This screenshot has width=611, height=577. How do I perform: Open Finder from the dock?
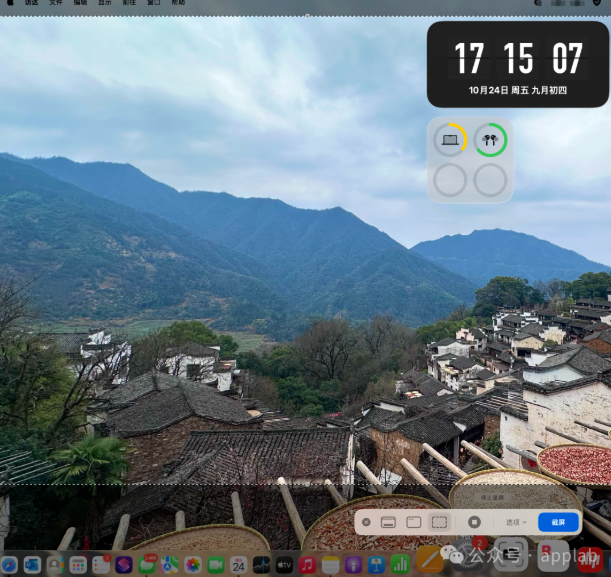click(x=9, y=565)
